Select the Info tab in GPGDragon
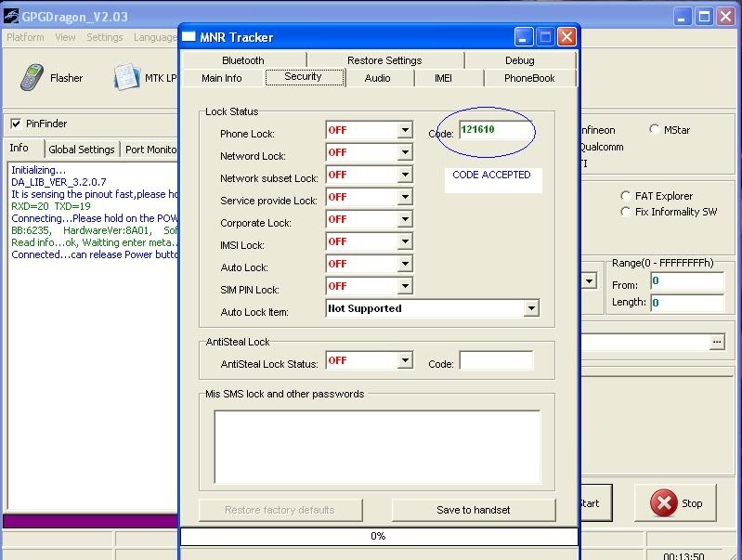 pos(19,148)
